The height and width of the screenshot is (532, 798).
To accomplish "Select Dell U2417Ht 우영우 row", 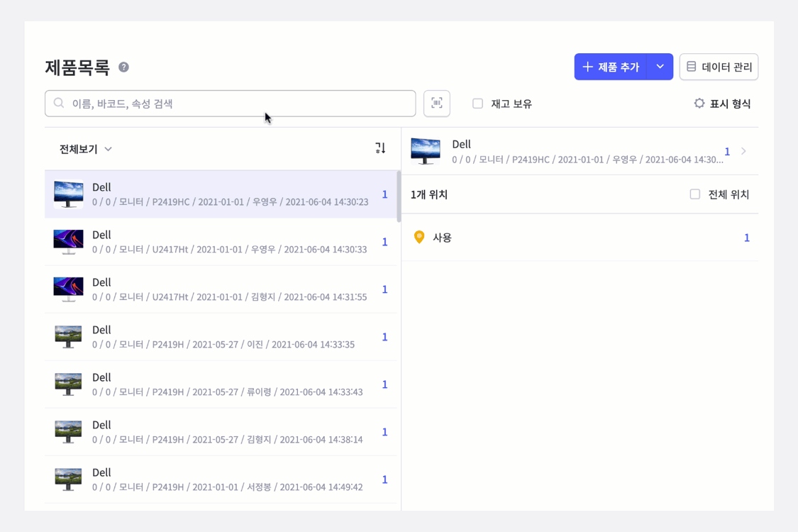I will [221, 242].
